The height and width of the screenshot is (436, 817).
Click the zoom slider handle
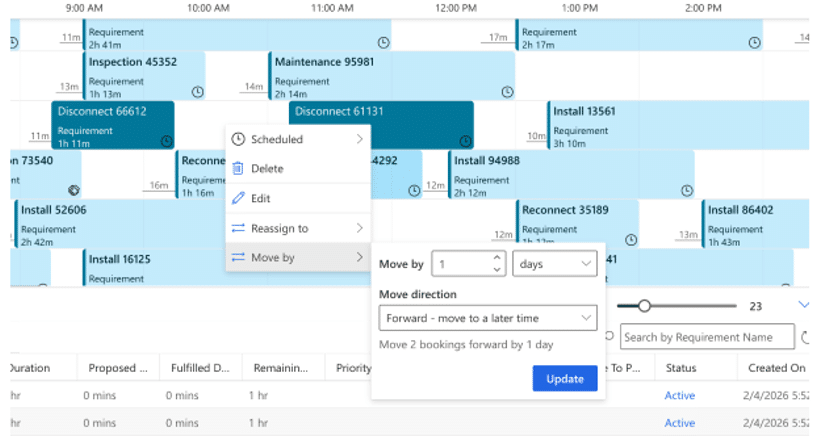[645, 306]
